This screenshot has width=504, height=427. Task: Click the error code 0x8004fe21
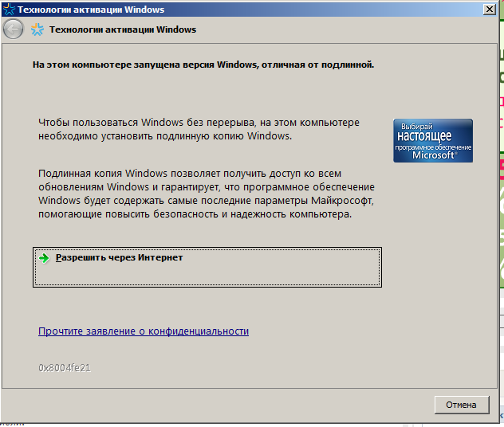click(x=64, y=368)
